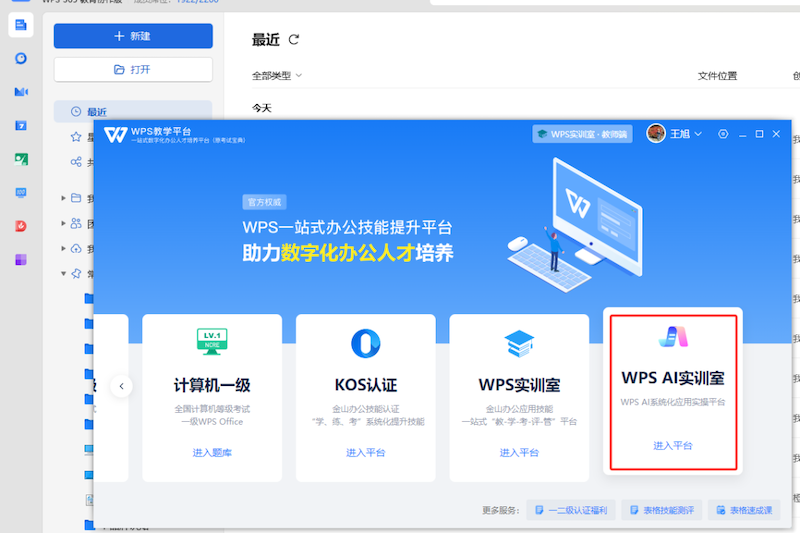
Task: Click 进入题库 link
Action: pyautogui.click(x=212, y=452)
